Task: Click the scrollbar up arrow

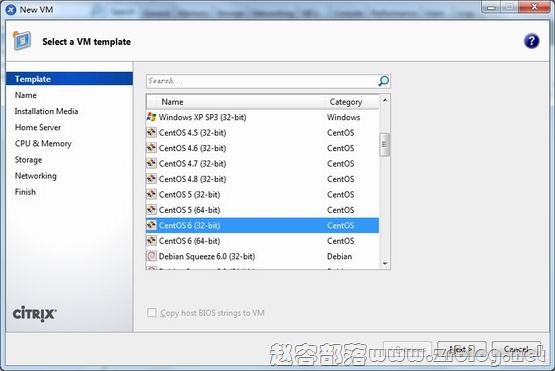Action: [x=385, y=101]
